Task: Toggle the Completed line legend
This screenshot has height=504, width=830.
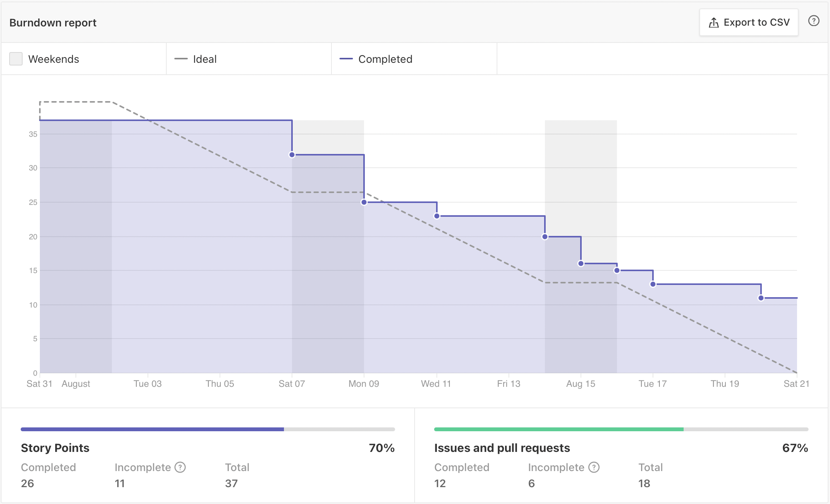Action: (x=385, y=59)
